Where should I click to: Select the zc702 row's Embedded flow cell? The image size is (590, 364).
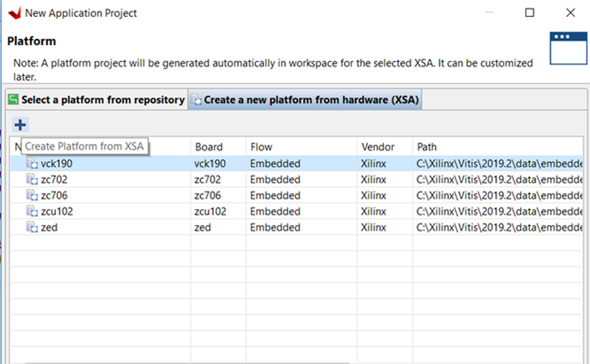click(x=275, y=179)
